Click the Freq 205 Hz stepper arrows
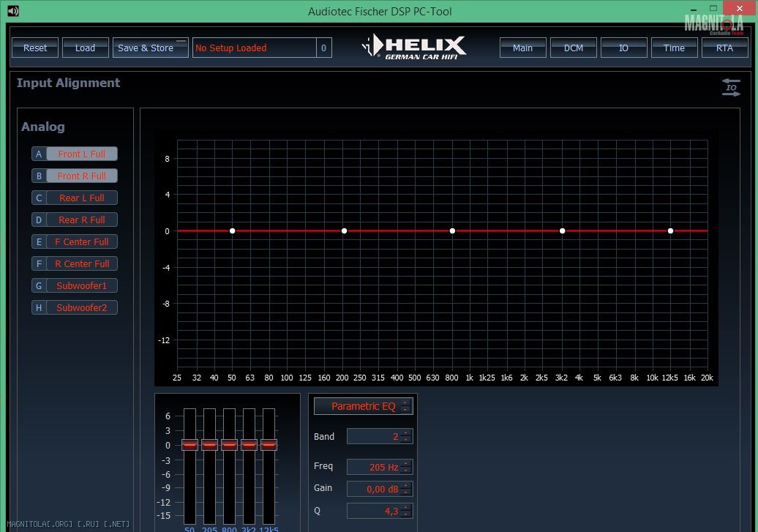 tap(406, 467)
